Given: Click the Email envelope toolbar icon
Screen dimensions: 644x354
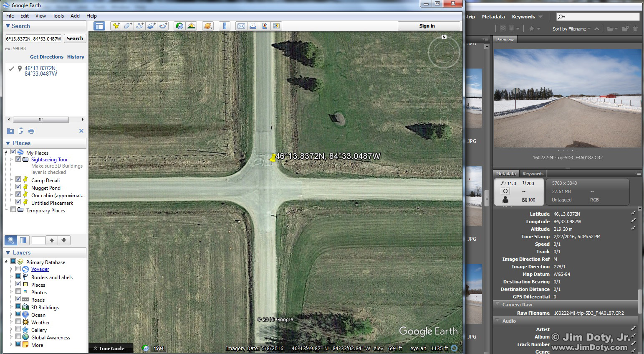Looking at the screenshot, I should click(x=241, y=26).
